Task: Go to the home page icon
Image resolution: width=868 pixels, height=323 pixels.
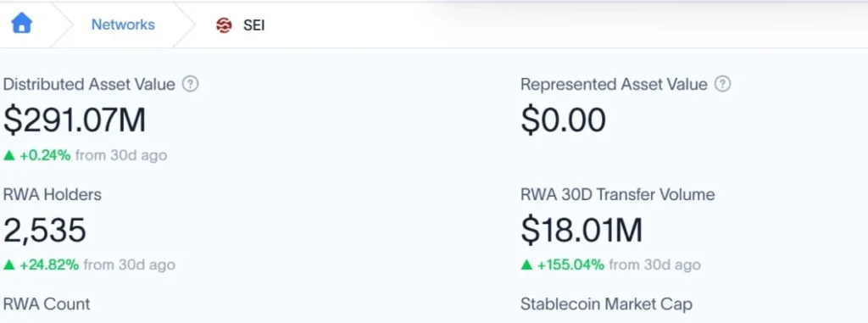Action: coord(21,23)
